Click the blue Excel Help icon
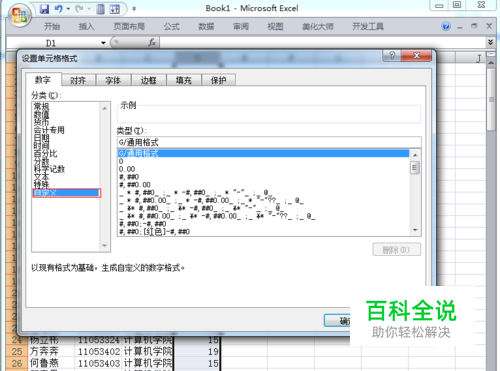This screenshot has width=500, height=371. point(446,26)
